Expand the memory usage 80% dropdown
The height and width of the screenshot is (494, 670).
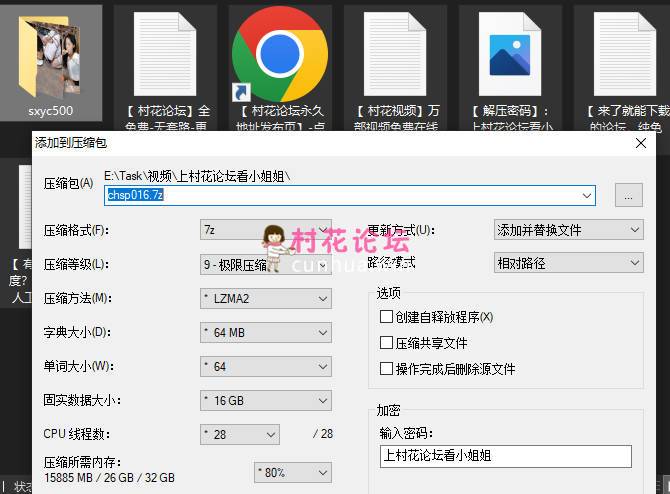(x=292, y=472)
